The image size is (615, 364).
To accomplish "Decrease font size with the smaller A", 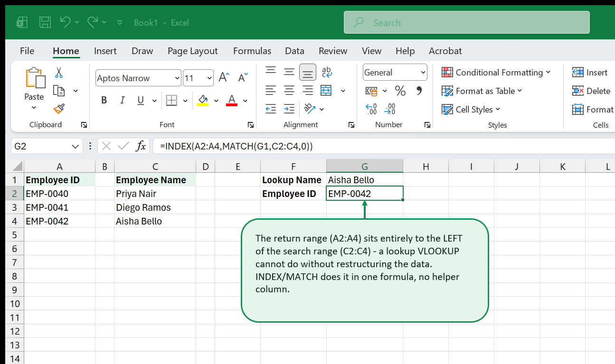I will [x=243, y=78].
